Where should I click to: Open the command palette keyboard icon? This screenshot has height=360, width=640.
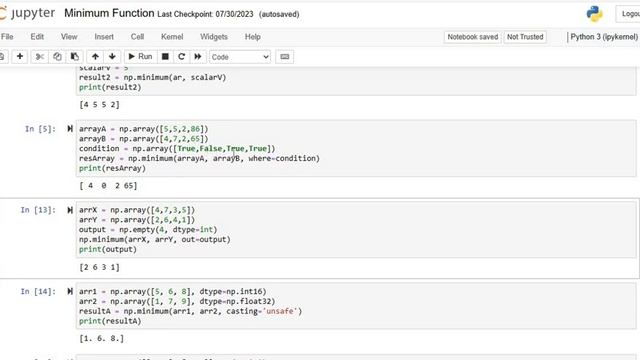point(285,57)
